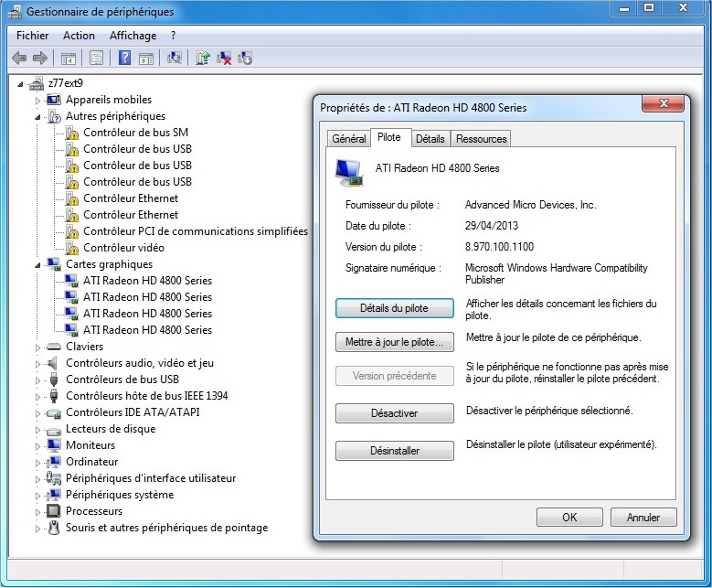Open the Action menu
The width and height of the screenshot is (712, 588).
pyautogui.click(x=79, y=36)
